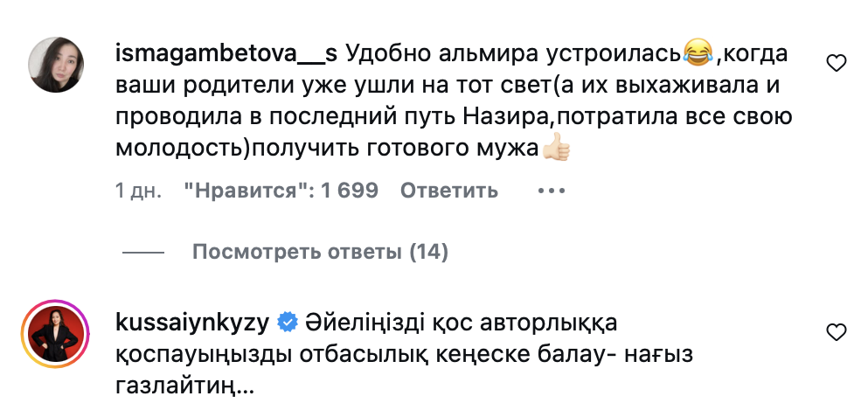The image size is (868, 417).
Task: Visit the ismagambetova__s username link
Action: click(226, 53)
